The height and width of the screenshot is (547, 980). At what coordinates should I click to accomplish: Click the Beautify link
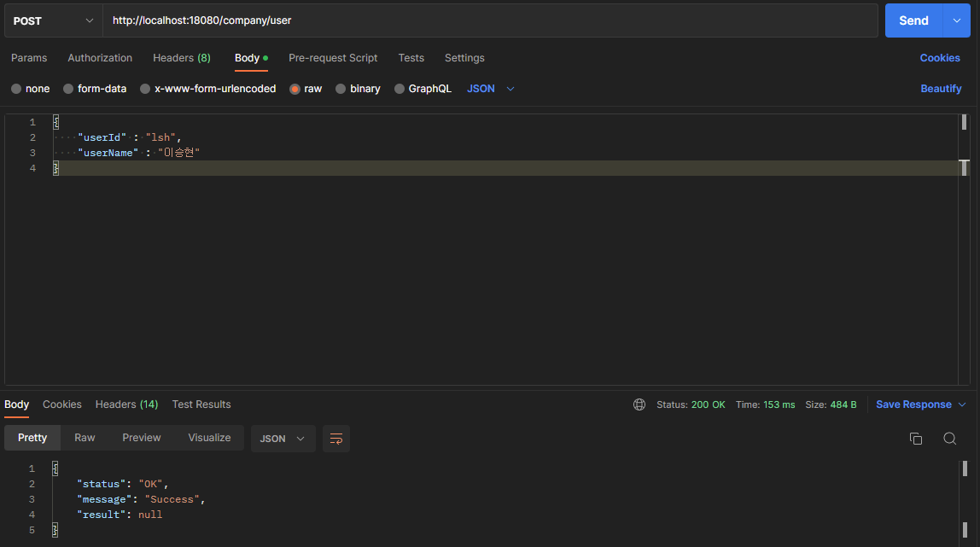pos(941,89)
